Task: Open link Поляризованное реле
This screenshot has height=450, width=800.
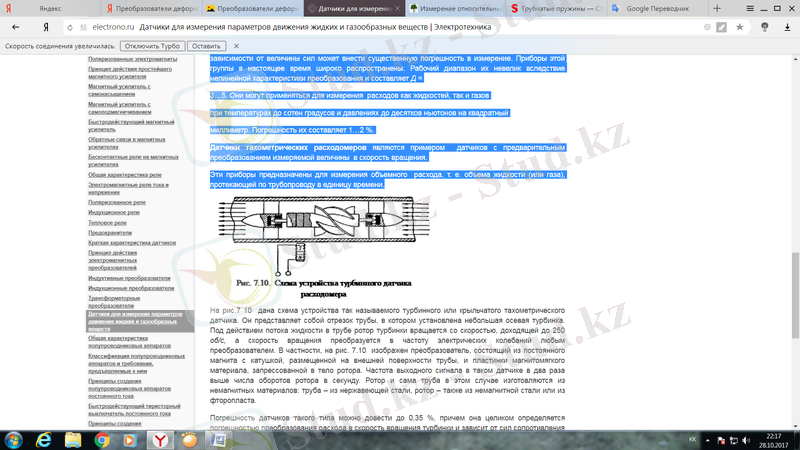Action: pos(116,202)
